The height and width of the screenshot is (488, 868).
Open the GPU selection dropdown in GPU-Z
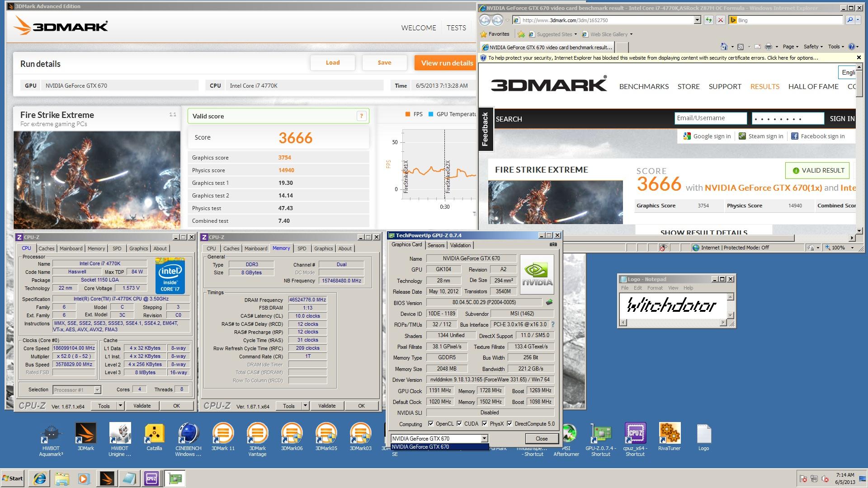click(484, 438)
